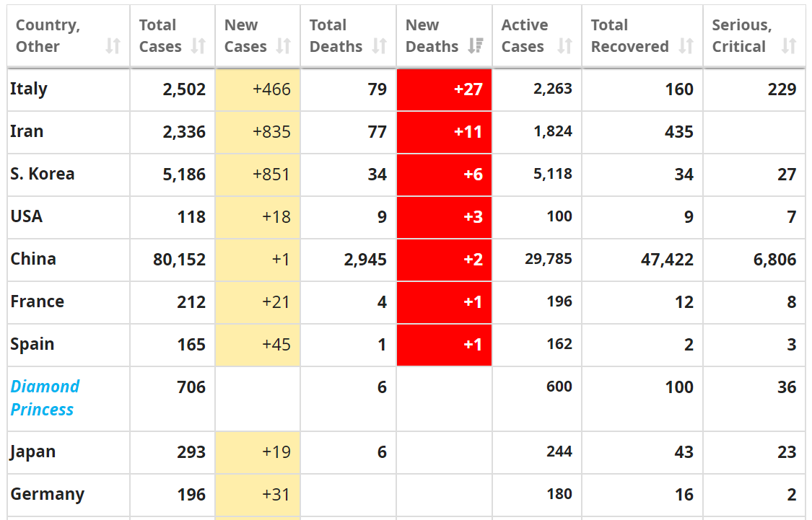Click Germany's total recovered 16
The height and width of the screenshot is (520, 812).
(x=684, y=494)
